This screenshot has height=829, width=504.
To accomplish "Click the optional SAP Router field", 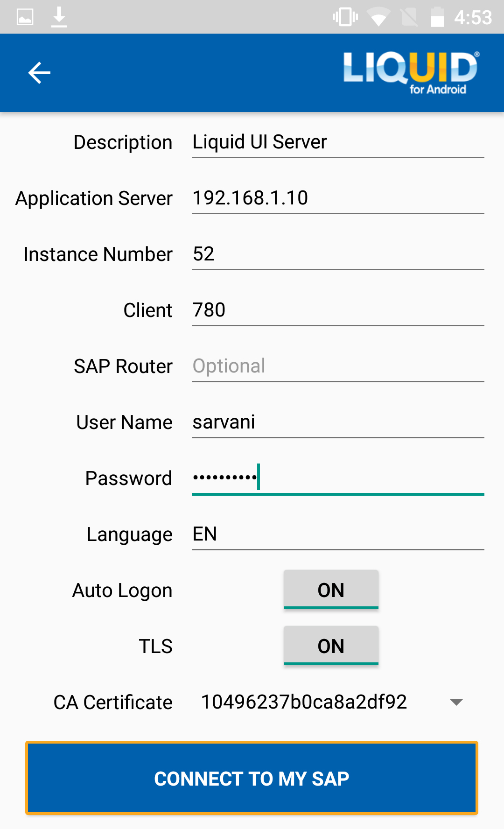I will [x=338, y=366].
